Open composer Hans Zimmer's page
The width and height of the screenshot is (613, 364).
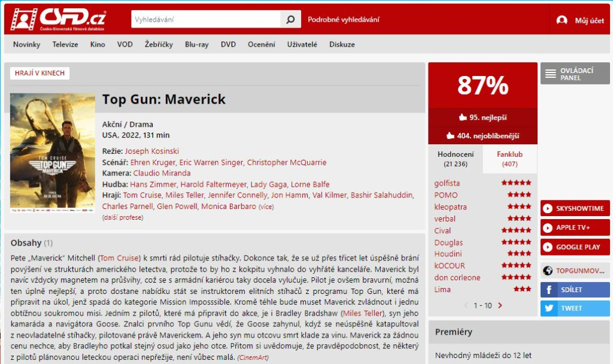click(153, 184)
